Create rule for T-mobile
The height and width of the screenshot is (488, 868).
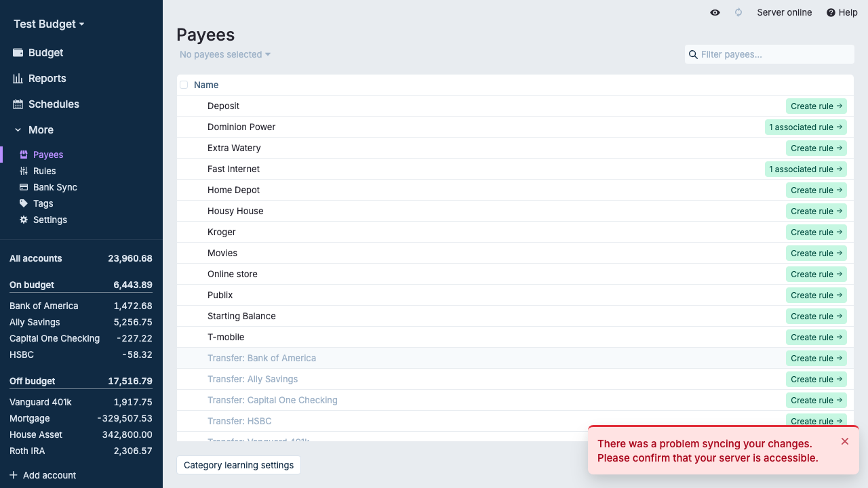pos(816,337)
